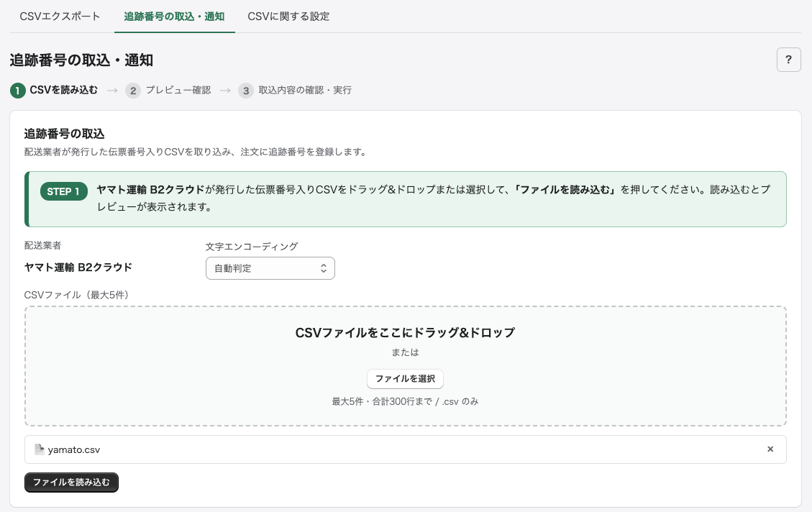Select step 2 circle プレビュー確認

(x=133, y=91)
